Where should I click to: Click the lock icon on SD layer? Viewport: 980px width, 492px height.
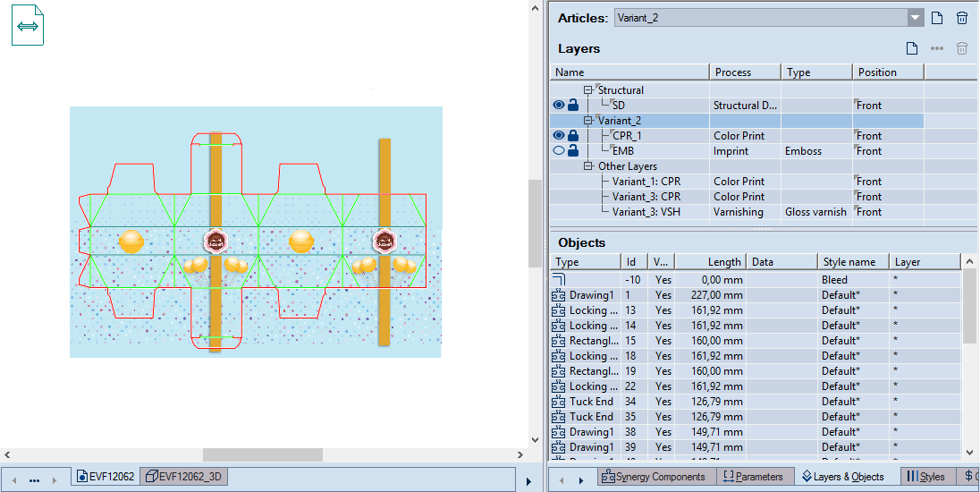click(x=573, y=106)
